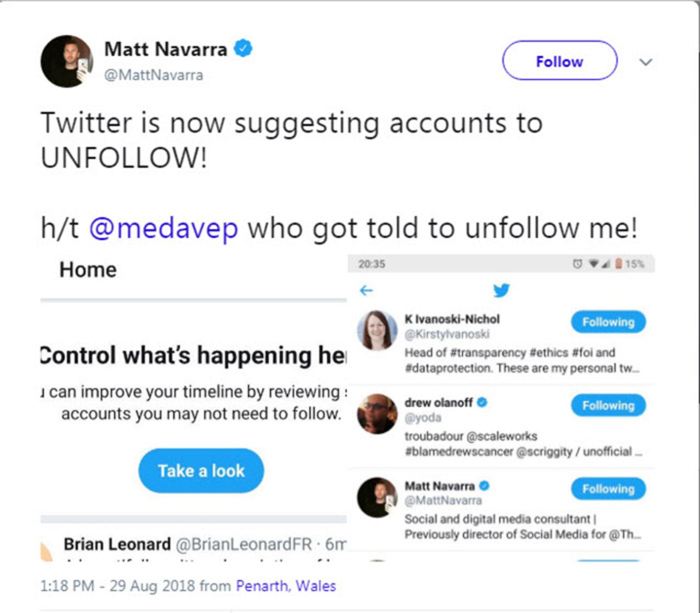Toggle Following button for drew olanoff

point(608,406)
